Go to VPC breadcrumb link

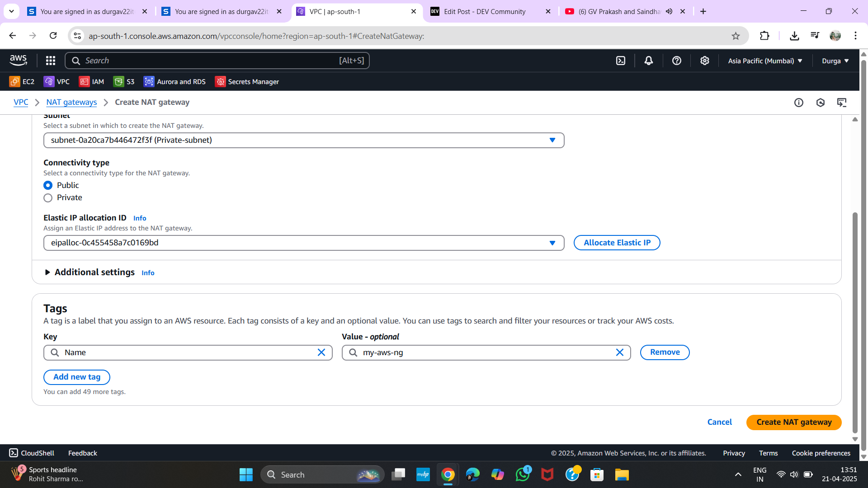click(21, 102)
